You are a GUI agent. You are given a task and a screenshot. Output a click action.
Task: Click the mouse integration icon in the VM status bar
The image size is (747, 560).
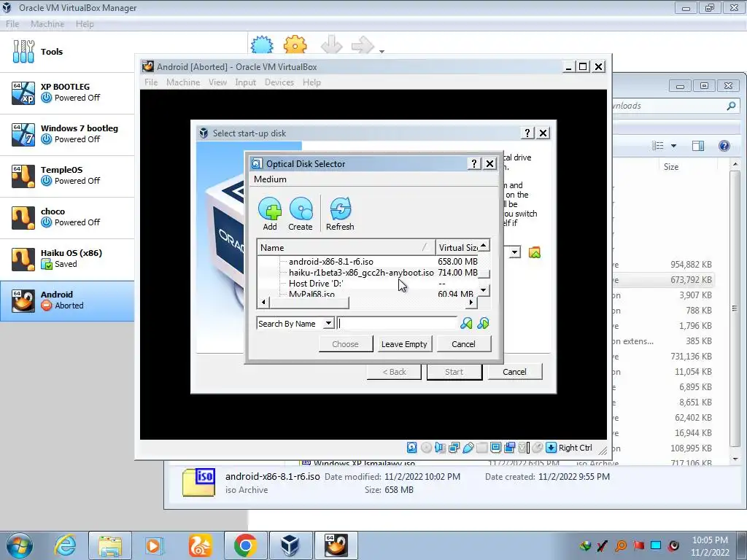tap(538, 448)
